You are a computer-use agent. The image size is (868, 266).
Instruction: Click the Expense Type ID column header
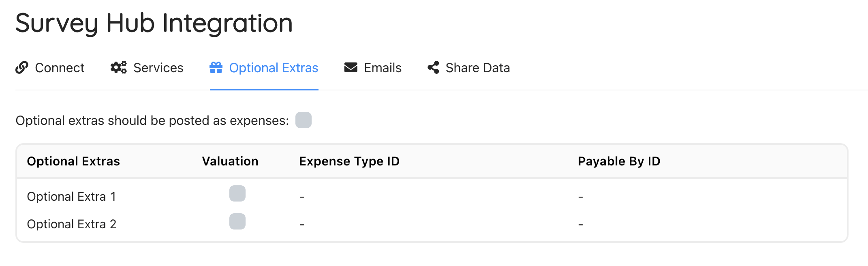(349, 161)
